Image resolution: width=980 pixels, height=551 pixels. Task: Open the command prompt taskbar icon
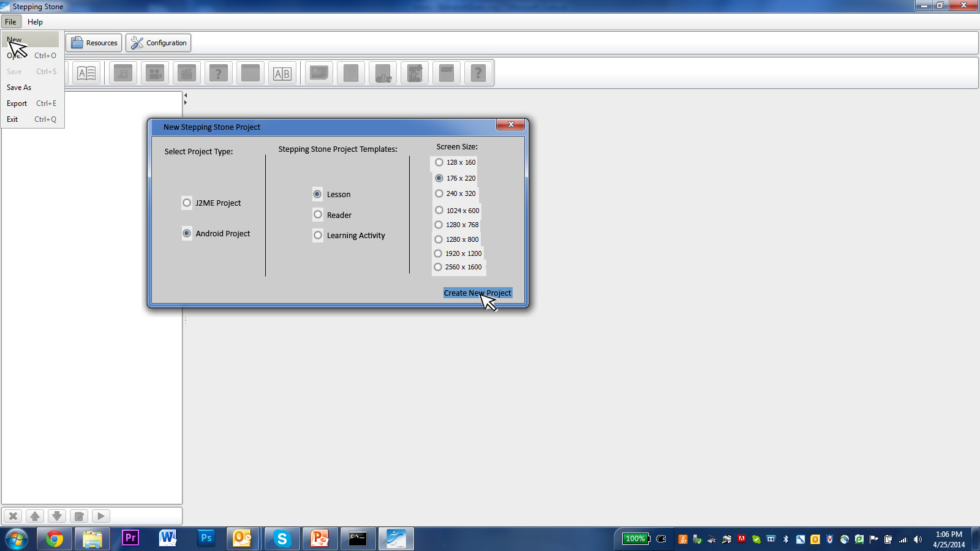358,539
